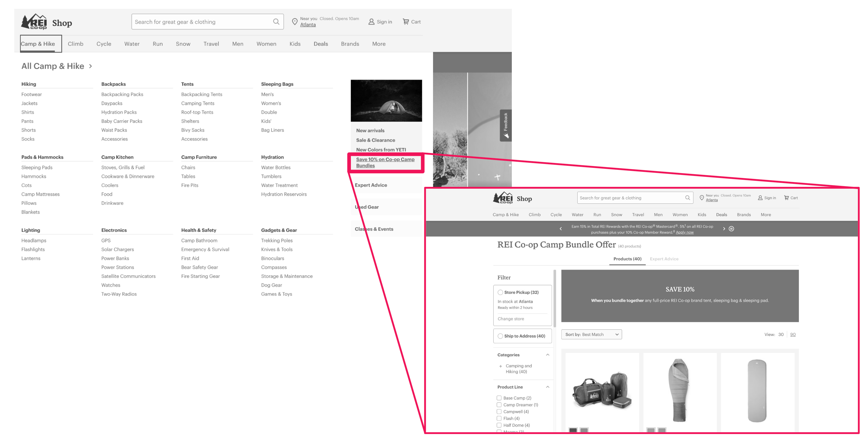Switch to the Expert Advice tab
The image size is (868, 448).
click(x=664, y=259)
